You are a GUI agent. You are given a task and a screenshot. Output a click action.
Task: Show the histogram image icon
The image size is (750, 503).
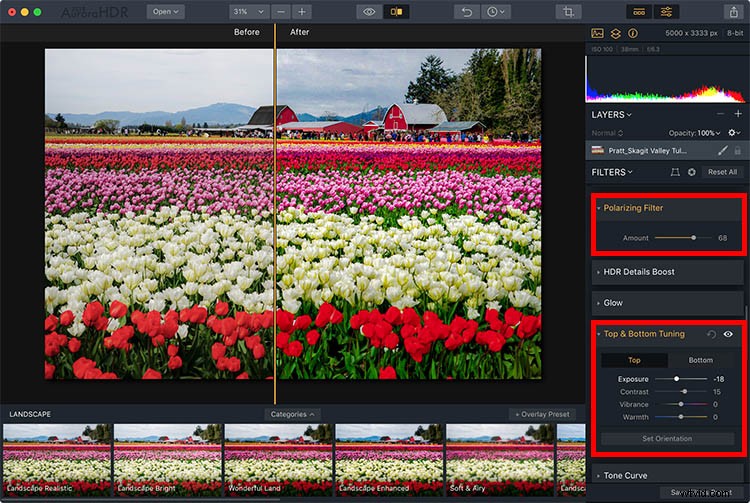pyautogui.click(x=597, y=33)
